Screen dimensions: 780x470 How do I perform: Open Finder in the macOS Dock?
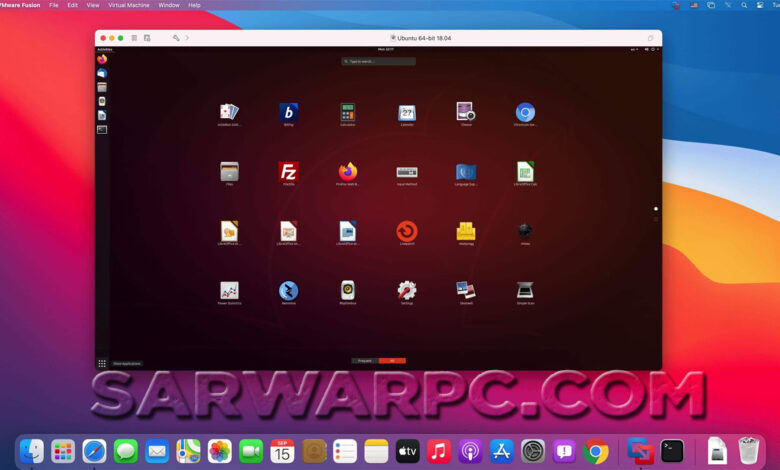tap(32, 452)
